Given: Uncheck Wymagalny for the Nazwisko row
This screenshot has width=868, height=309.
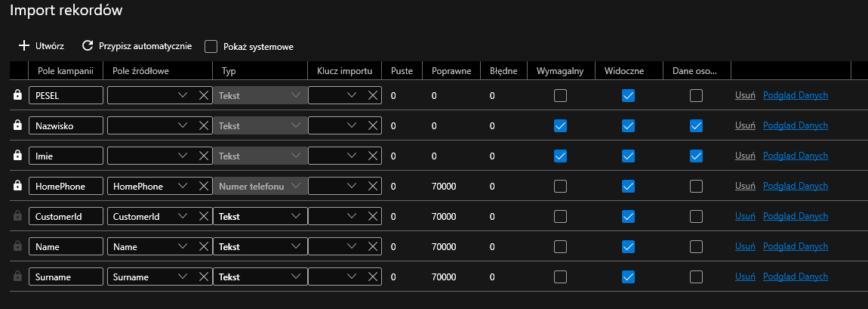Looking at the screenshot, I should click(560, 125).
